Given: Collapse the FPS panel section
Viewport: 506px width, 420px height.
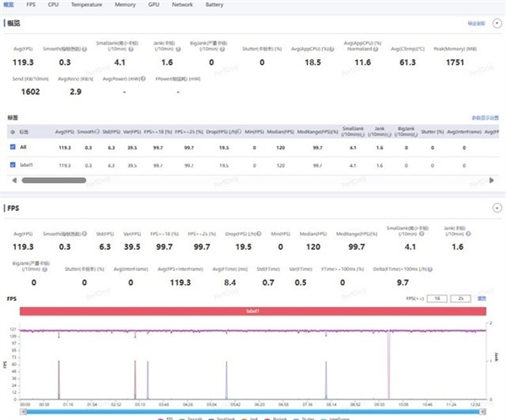Looking at the screenshot, I should (x=495, y=207).
